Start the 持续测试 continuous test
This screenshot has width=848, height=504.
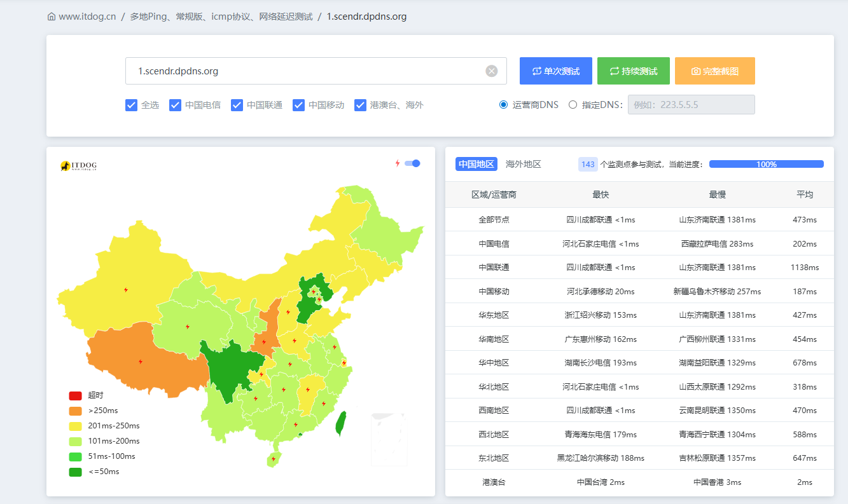click(x=634, y=71)
